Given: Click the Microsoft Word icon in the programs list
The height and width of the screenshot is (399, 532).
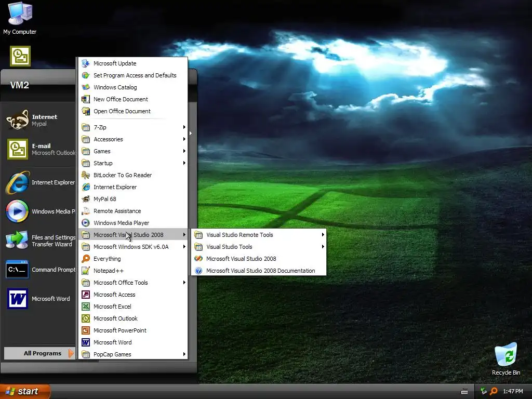Looking at the screenshot, I should pyautogui.click(x=86, y=342).
